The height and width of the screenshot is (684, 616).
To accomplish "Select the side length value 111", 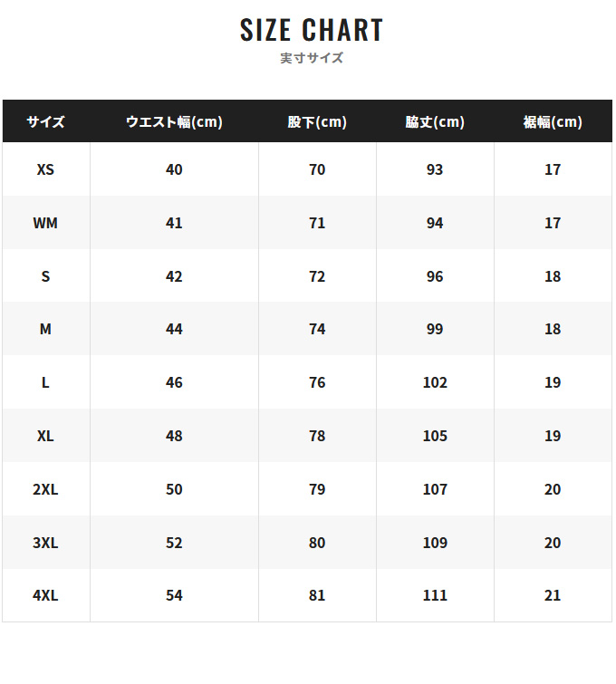I will point(435,595).
